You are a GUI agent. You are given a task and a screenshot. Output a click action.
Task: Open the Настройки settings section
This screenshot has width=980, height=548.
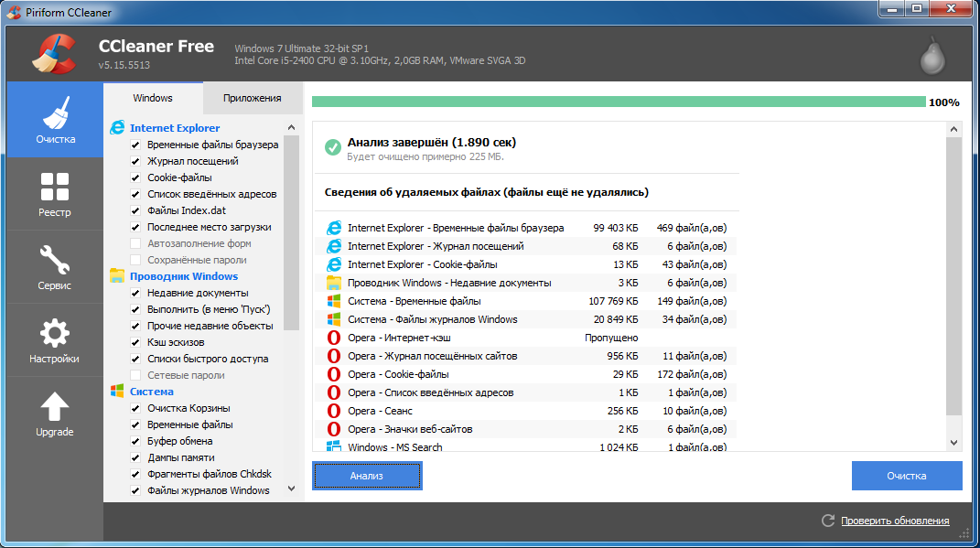point(55,340)
